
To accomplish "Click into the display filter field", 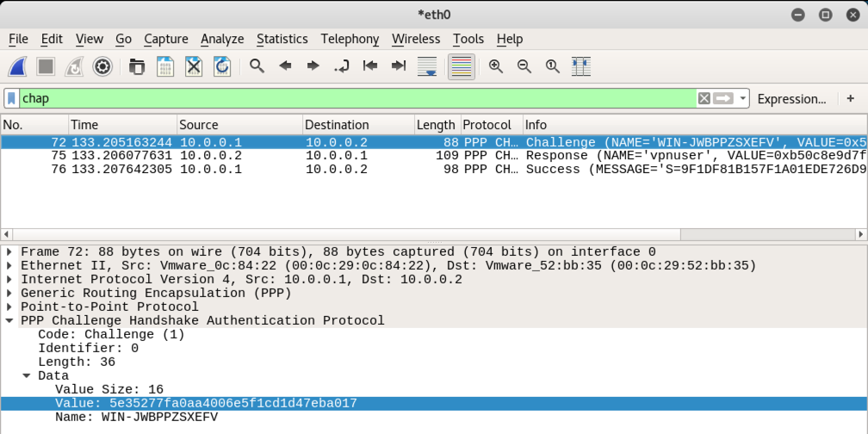I will click(x=357, y=98).
